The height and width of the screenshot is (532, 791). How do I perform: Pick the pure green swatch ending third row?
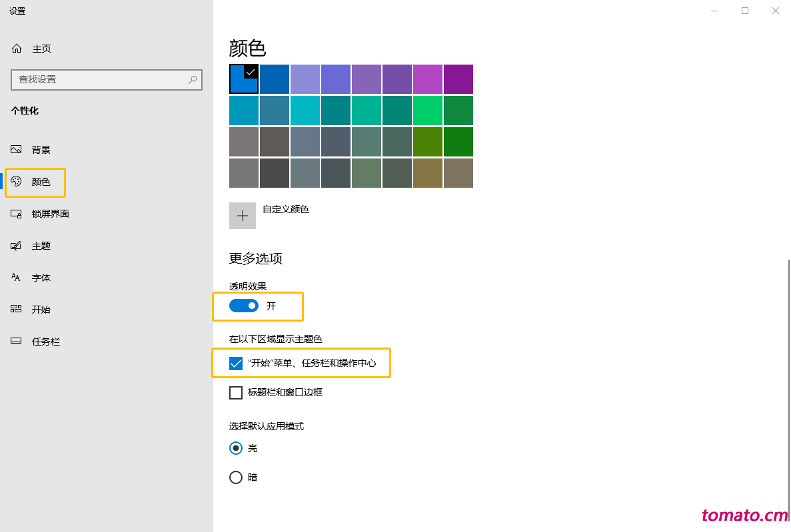(x=458, y=142)
